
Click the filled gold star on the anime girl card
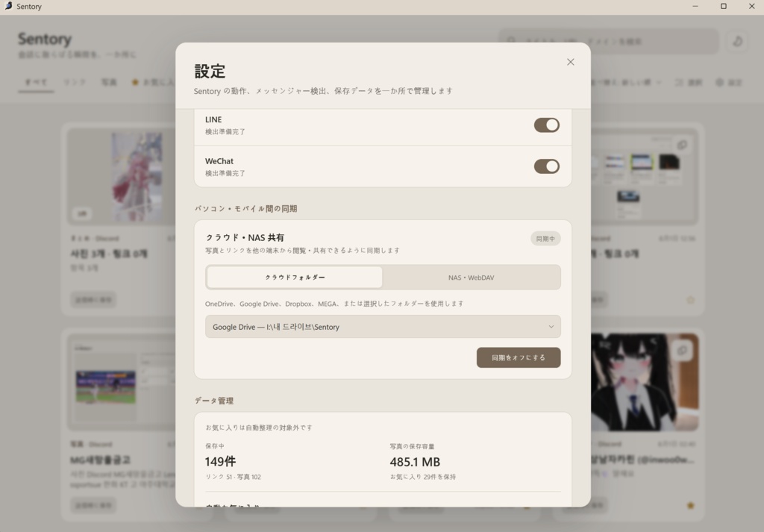[690, 505]
